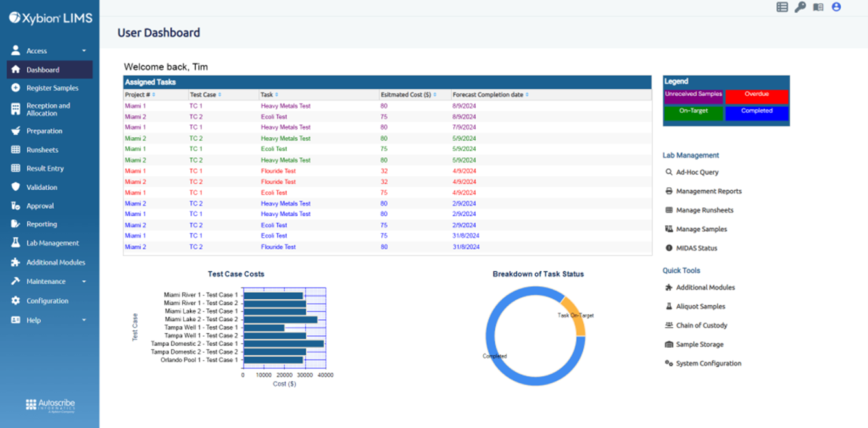Click the key icon in top bar
The image size is (868, 428).
tap(800, 7)
